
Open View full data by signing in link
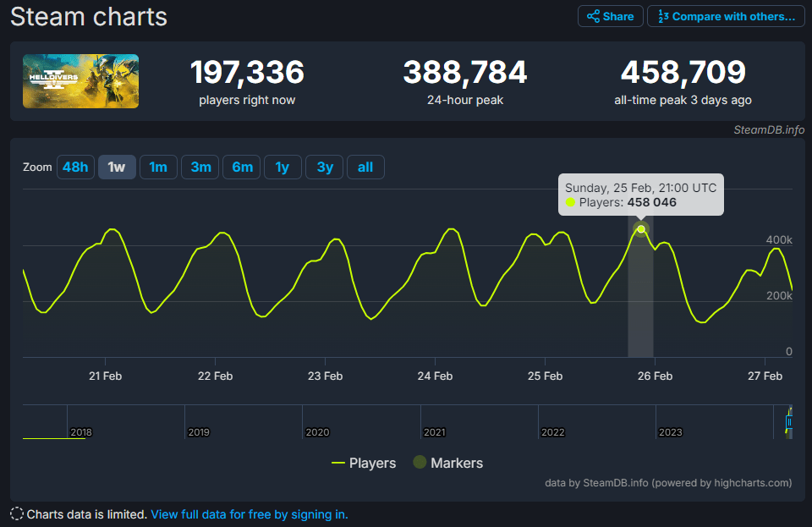point(249,514)
